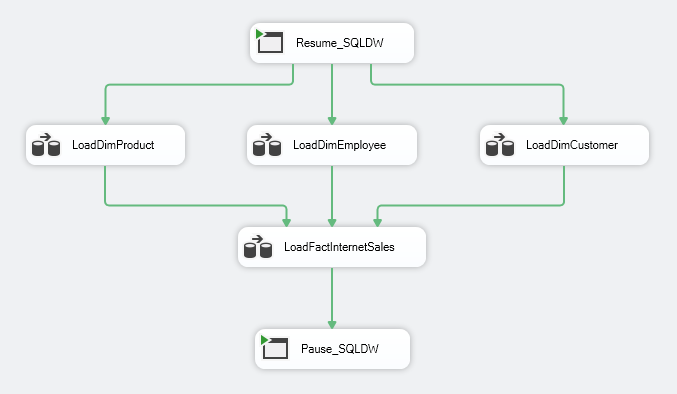Select the connector from Resume_SQLDW to LoadDimProduct
The image size is (677, 394).
click(199, 85)
